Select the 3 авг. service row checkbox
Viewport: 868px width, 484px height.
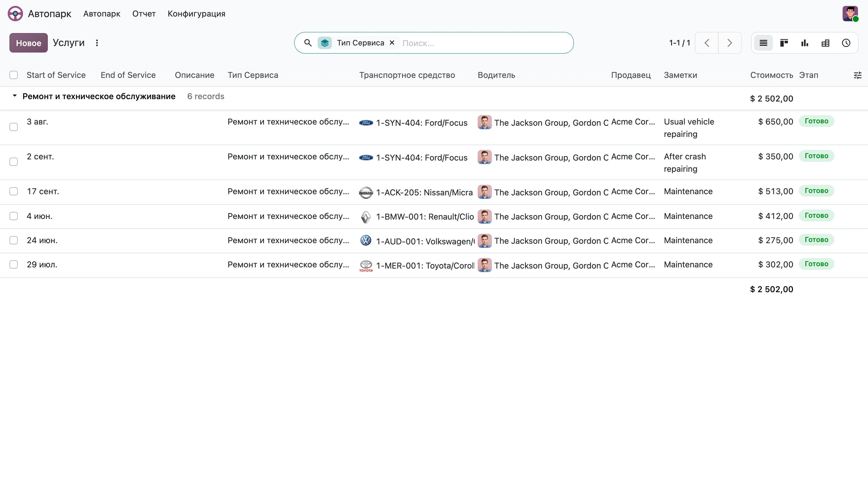click(14, 127)
